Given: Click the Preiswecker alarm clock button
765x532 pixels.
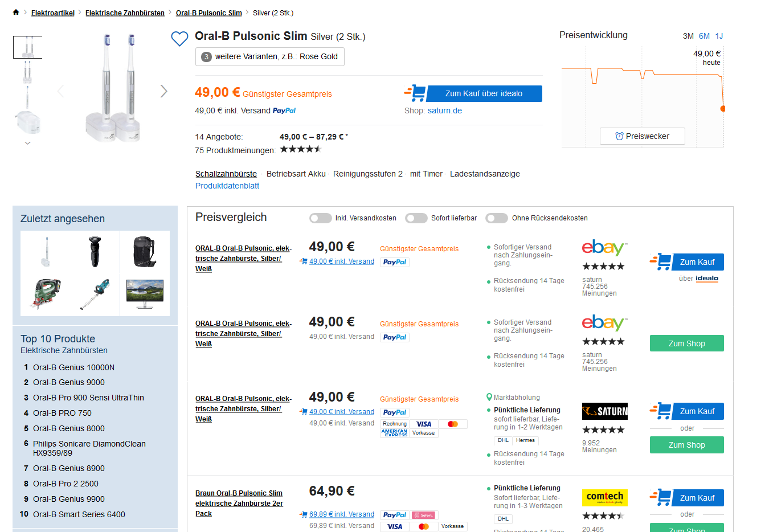Looking at the screenshot, I should pyautogui.click(x=642, y=136).
